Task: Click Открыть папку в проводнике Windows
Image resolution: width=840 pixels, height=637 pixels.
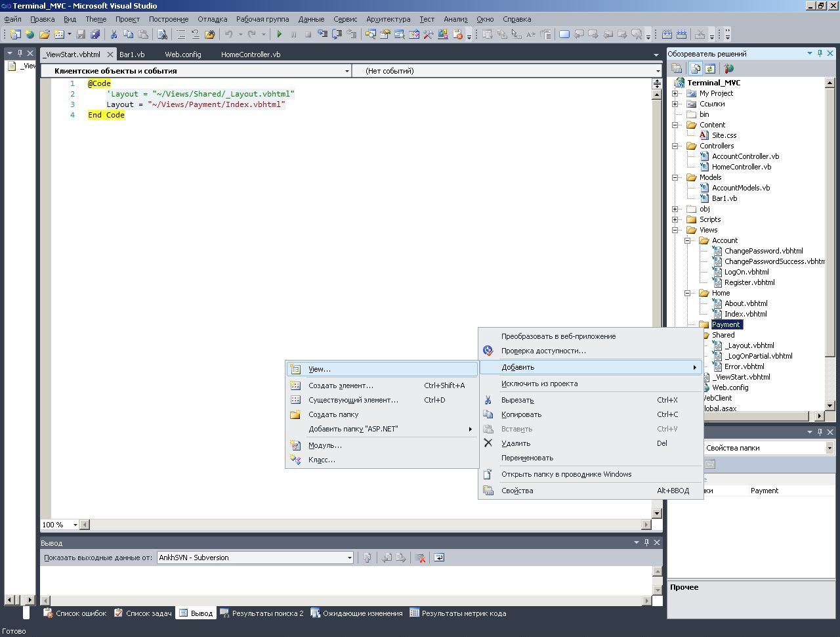Action: 591,474
